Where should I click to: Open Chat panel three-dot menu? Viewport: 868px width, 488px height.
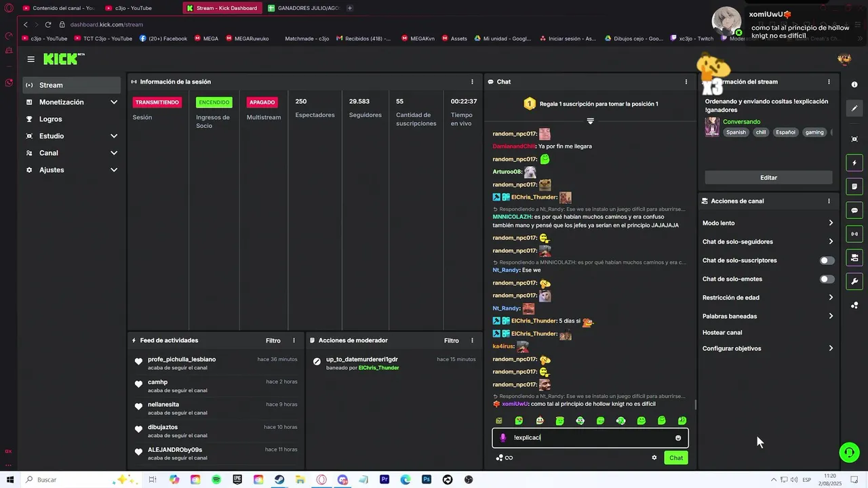pos(686,81)
